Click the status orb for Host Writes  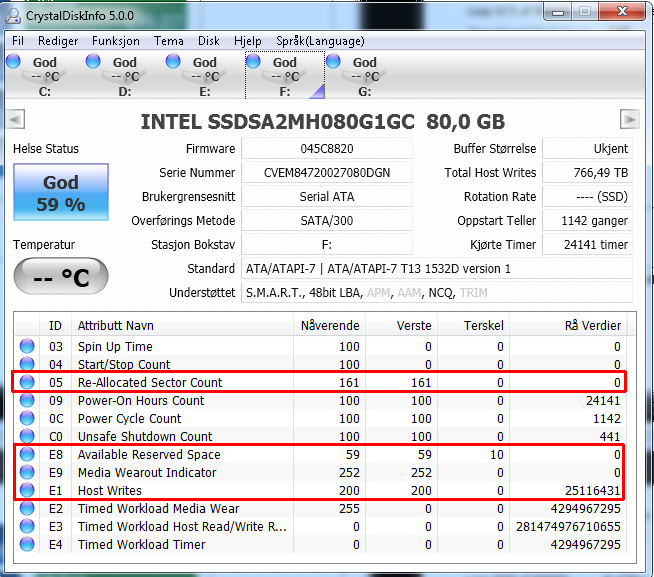tap(27, 490)
